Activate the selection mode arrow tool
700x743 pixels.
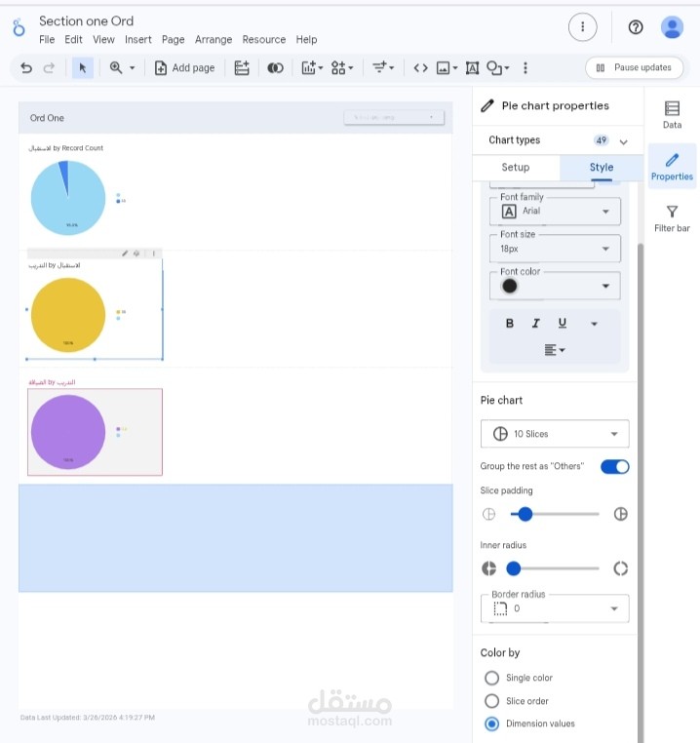click(x=83, y=68)
